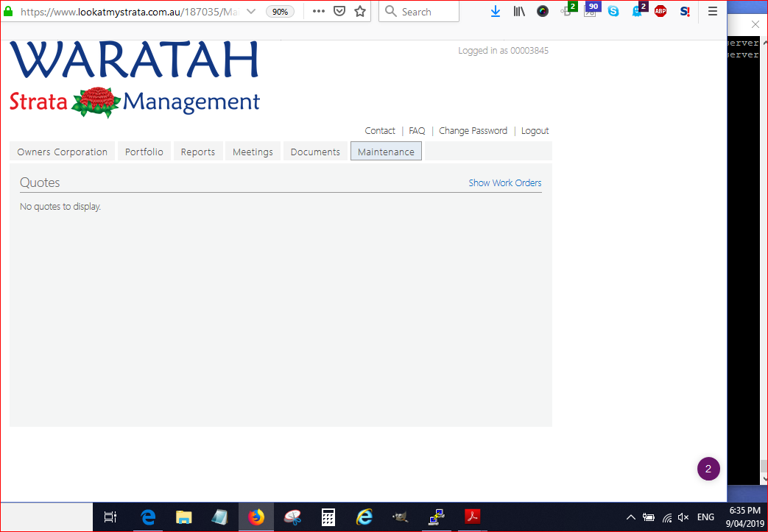The height and width of the screenshot is (532, 768).
Task: Open GIMP from taskbar
Action: [x=400, y=517]
